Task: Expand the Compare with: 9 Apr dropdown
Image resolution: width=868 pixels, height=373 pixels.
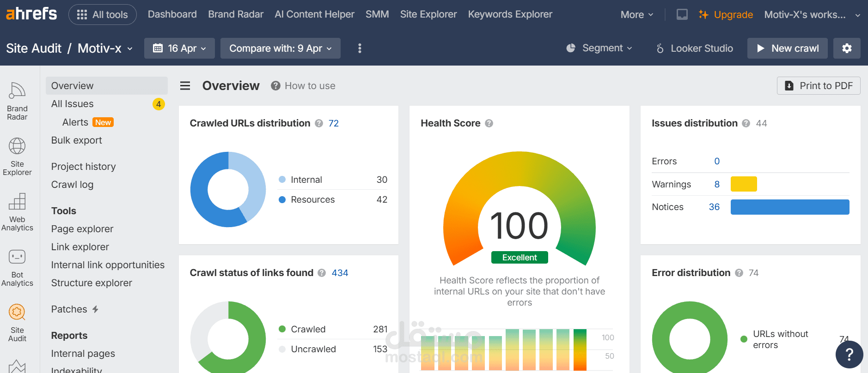Action: [x=281, y=48]
